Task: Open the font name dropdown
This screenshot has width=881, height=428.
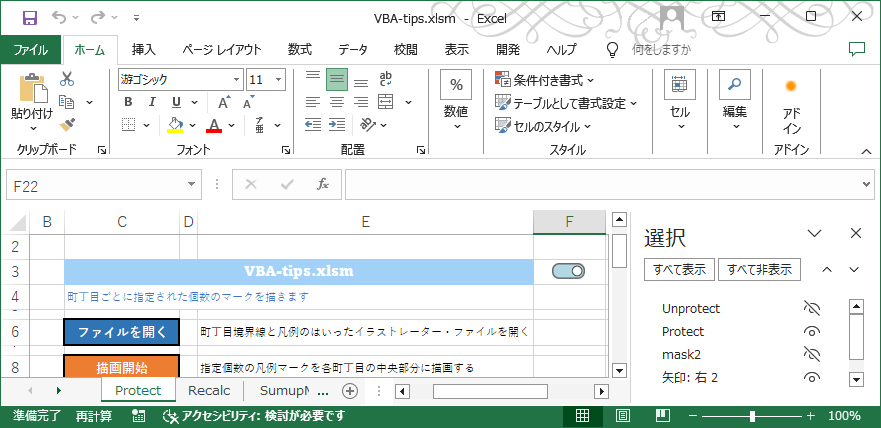Action: point(235,79)
